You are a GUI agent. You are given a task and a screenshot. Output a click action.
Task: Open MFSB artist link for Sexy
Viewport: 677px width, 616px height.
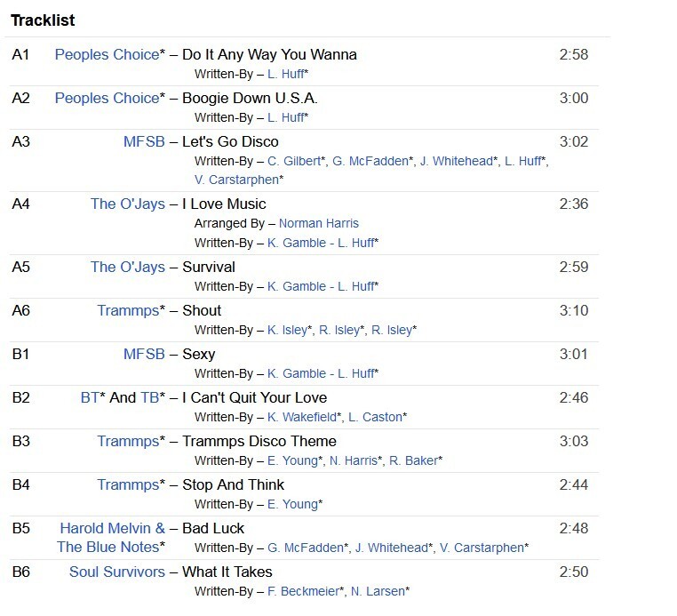(x=144, y=354)
